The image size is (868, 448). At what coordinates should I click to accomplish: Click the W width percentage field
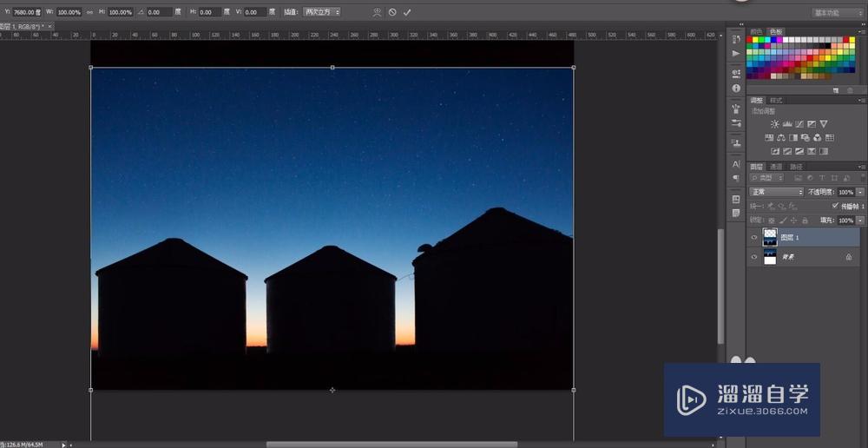point(69,12)
